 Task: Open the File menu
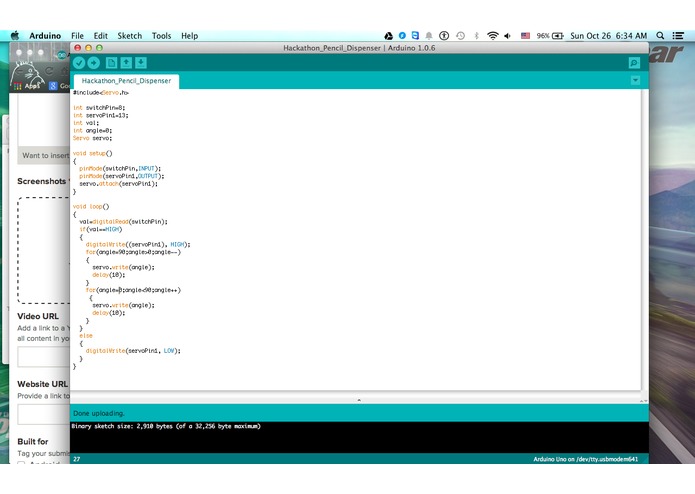click(77, 36)
